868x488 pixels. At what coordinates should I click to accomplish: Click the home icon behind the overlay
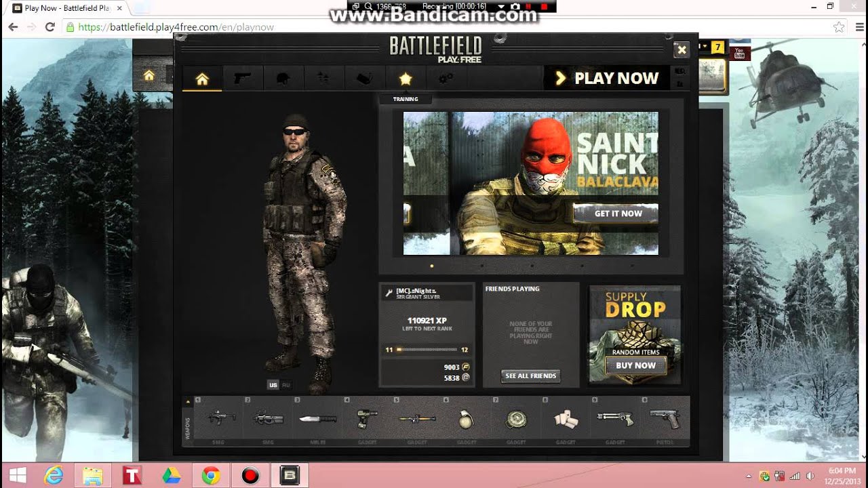point(149,75)
